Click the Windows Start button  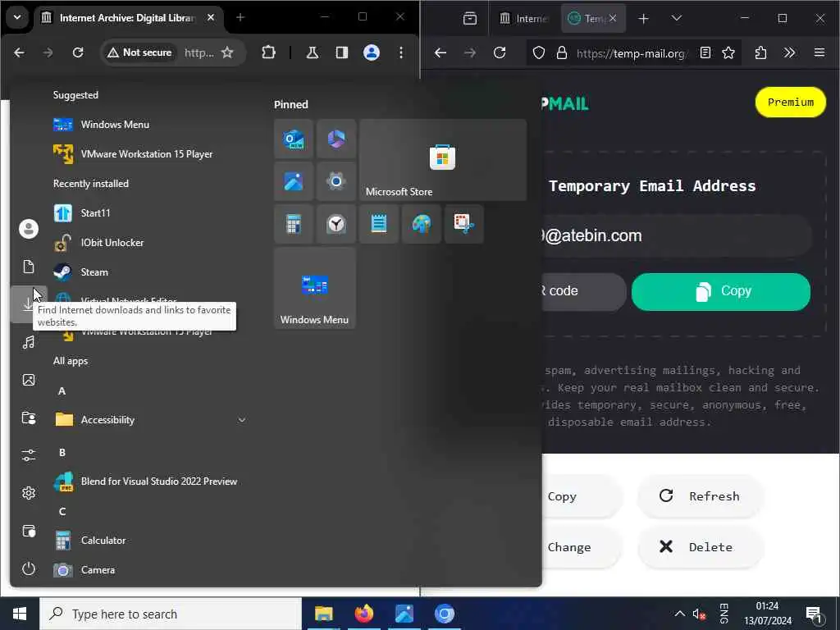(x=20, y=614)
